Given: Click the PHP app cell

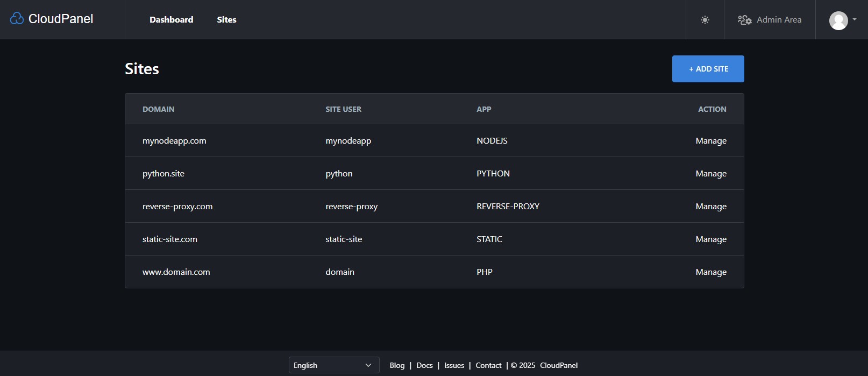Looking at the screenshot, I should [485, 272].
